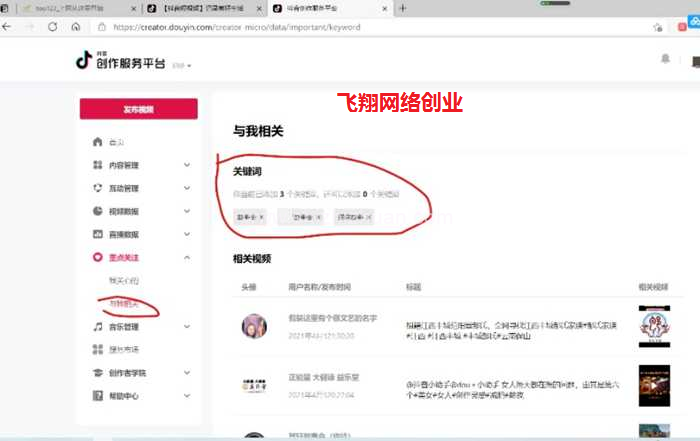Expand the 创作者学院 menu chevron
The image size is (700, 441).
tap(187, 372)
